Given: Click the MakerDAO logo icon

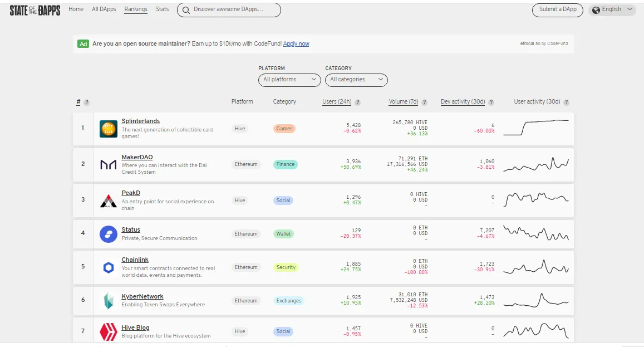Looking at the screenshot, I should coord(109,164).
